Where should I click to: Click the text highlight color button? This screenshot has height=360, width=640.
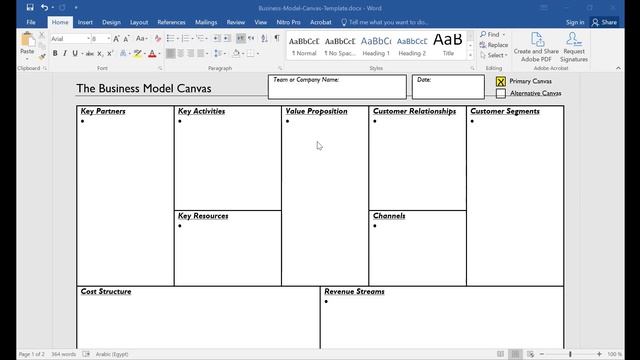tap(138, 53)
